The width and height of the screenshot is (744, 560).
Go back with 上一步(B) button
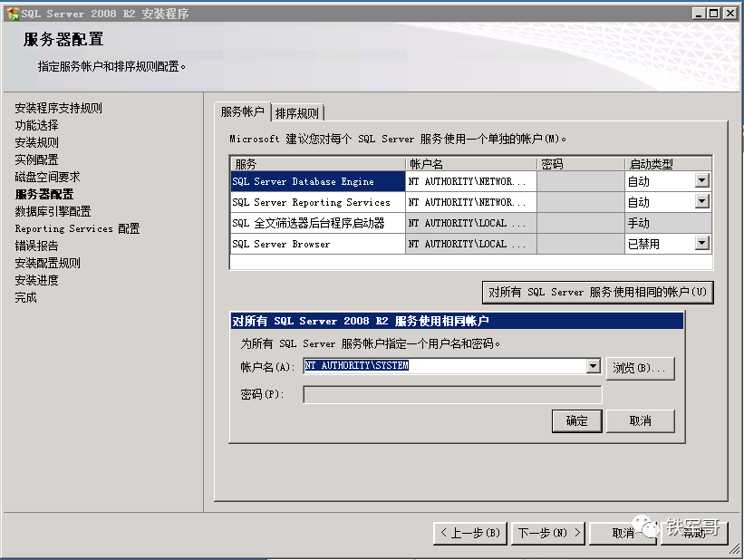469,533
